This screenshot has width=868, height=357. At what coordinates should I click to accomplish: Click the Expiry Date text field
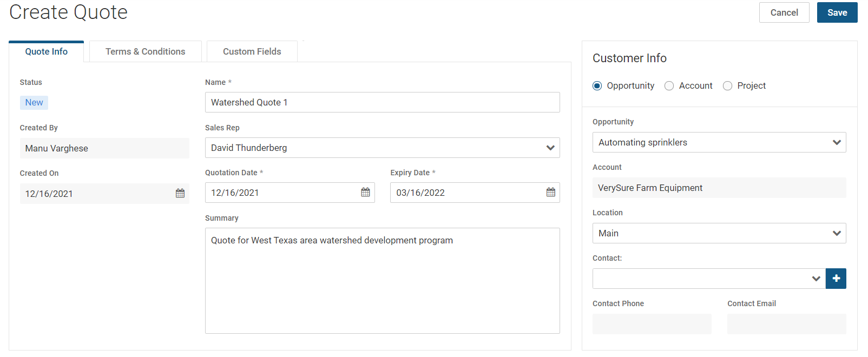pos(465,193)
